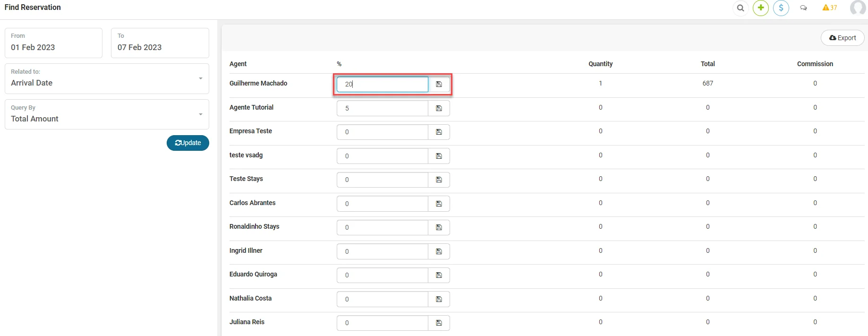Screen dimensions: 868x336
Task: Open the To date field
Action: pos(160,43)
